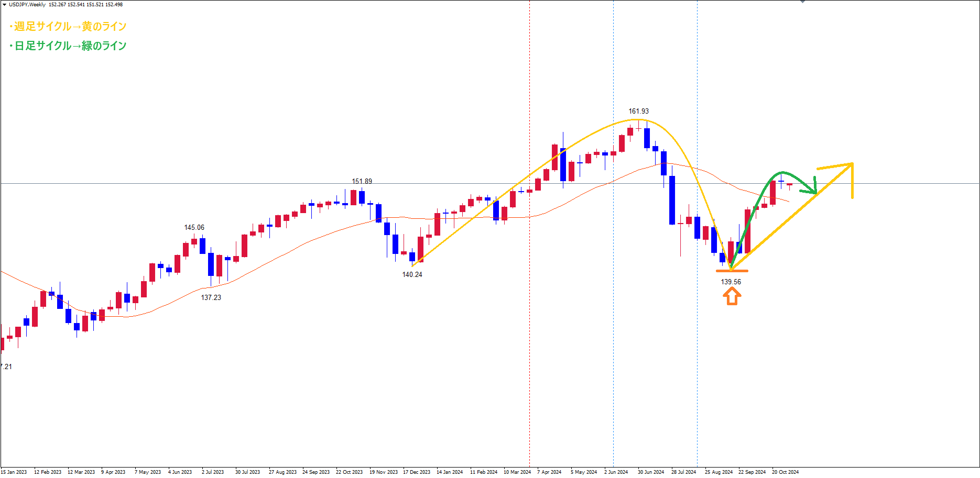Click the 151.89 price label
The height and width of the screenshot is (478, 980).
tap(362, 181)
